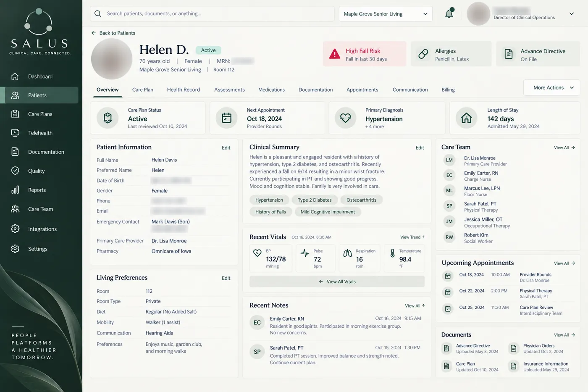The width and height of the screenshot is (588, 392).
Task: Click the Care Plan Status clipboard icon
Action: pyautogui.click(x=108, y=118)
